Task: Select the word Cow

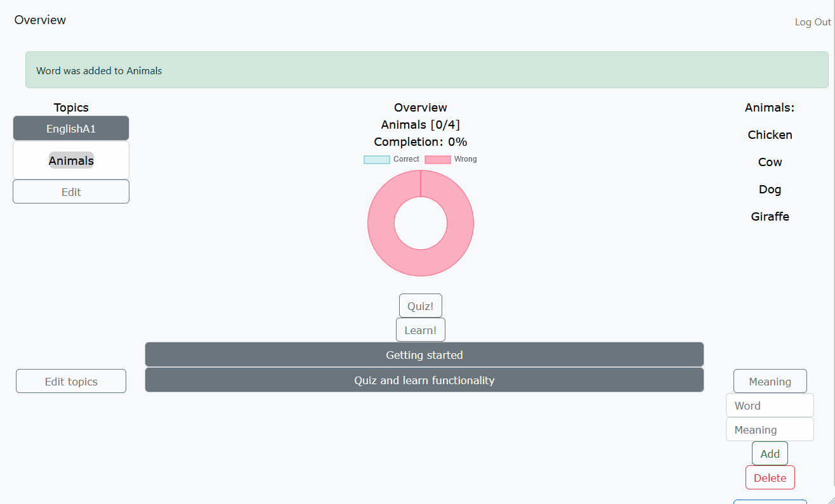Action: point(770,162)
